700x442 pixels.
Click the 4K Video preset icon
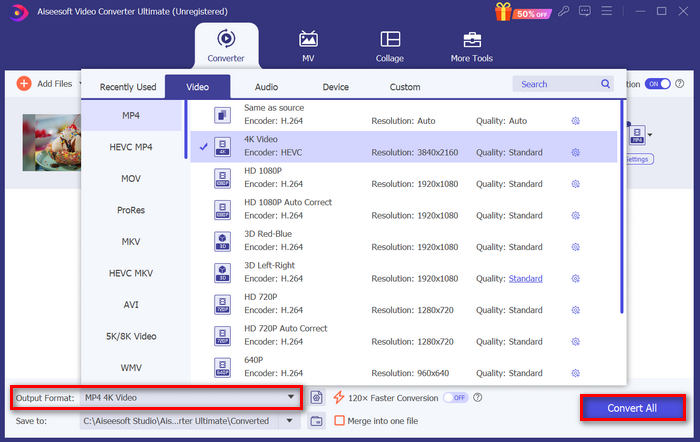pos(222,146)
